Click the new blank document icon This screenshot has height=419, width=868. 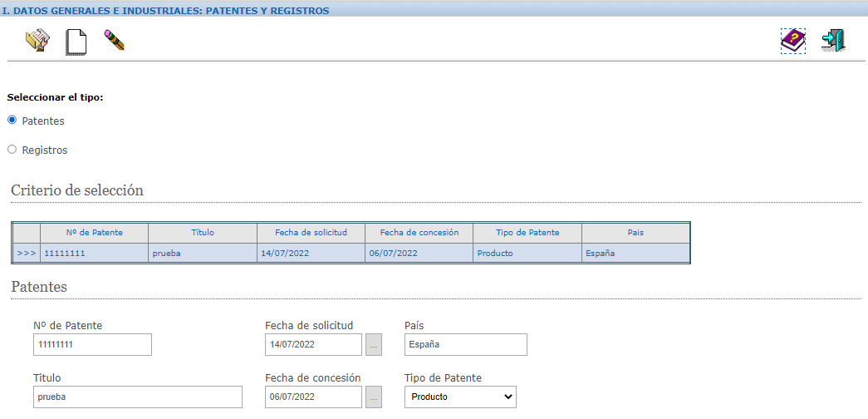pyautogui.click(x=76, y=42)
